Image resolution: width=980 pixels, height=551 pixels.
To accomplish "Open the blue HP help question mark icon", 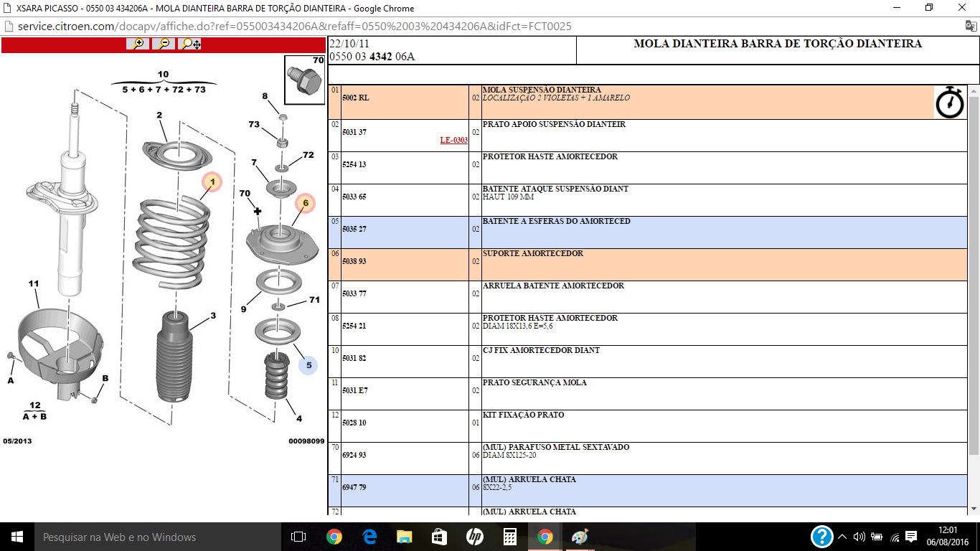I will click(821, 537).
